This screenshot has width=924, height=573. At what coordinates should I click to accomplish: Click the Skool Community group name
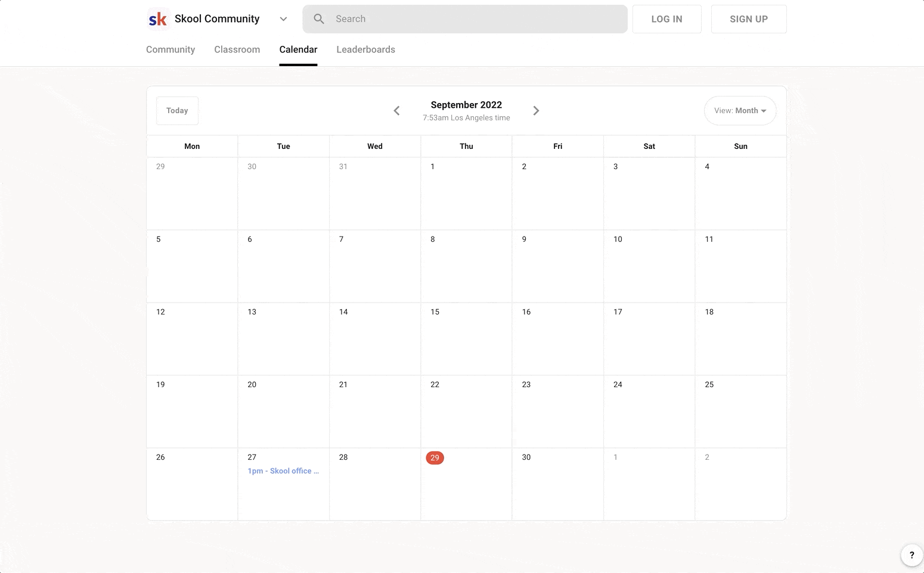217,19
